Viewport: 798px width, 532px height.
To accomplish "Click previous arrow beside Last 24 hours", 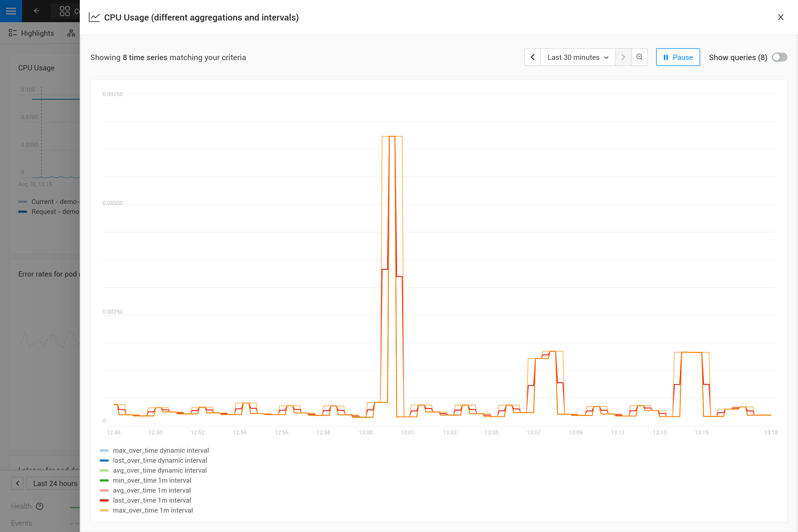I will 17,483.
